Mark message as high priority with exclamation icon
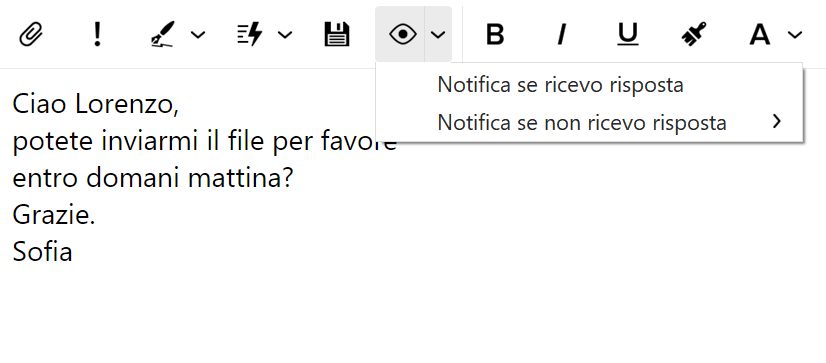The image size is (826, 363). (96, 35)
